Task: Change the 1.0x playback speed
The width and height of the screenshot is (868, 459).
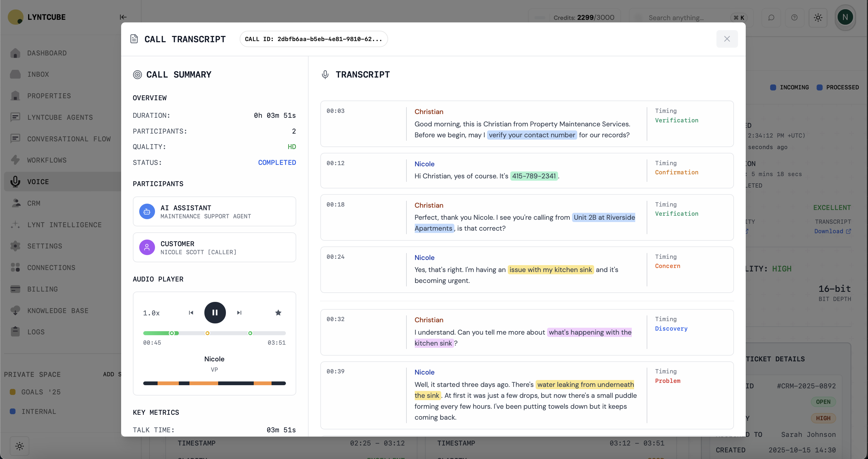Action: tap(151, 313)
